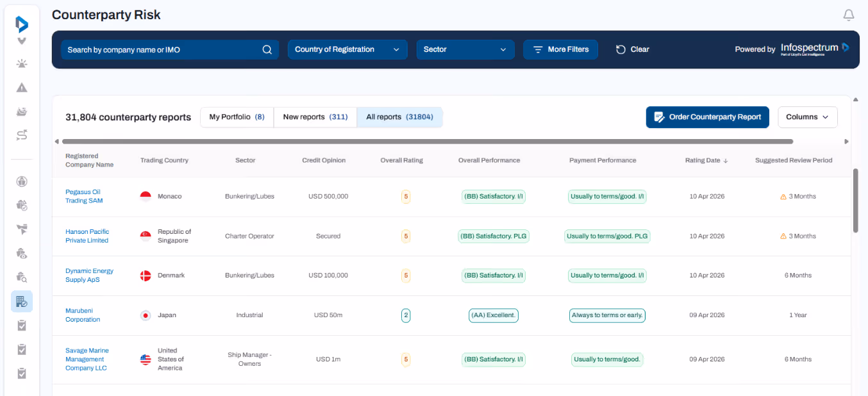Switch to My Portfolio tab
This screenshot has width=868, height=396.
[237, 117]
